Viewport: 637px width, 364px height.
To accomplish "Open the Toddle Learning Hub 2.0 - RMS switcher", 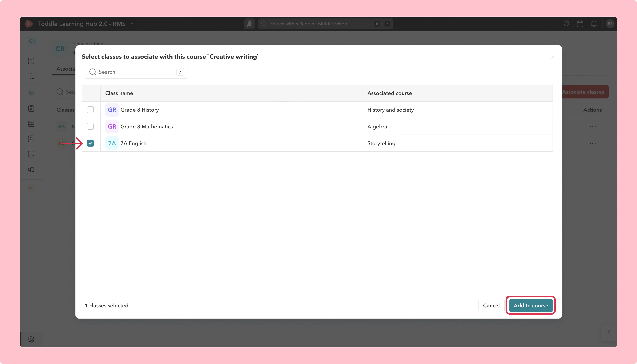I will pos(86,24).
